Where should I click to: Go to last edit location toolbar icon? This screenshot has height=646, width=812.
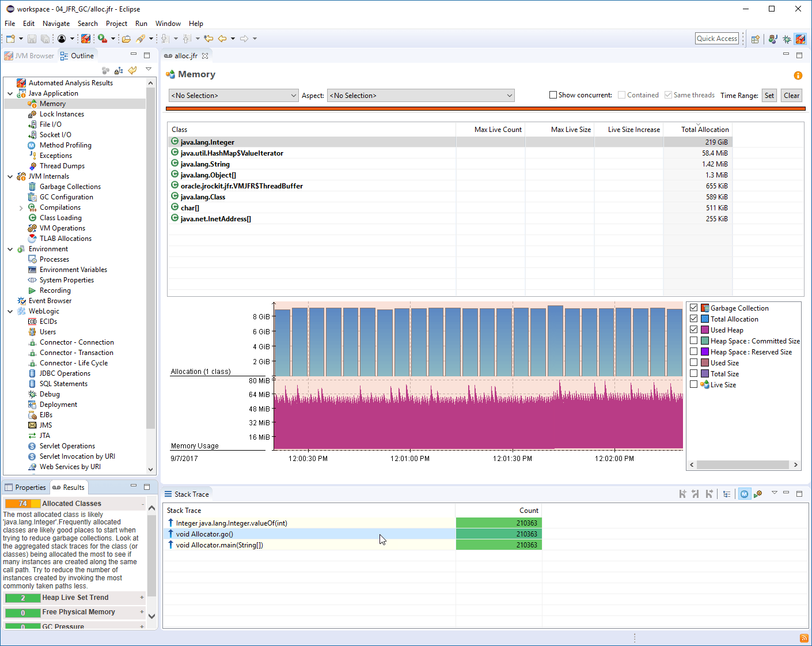click(x=208, y=39)
